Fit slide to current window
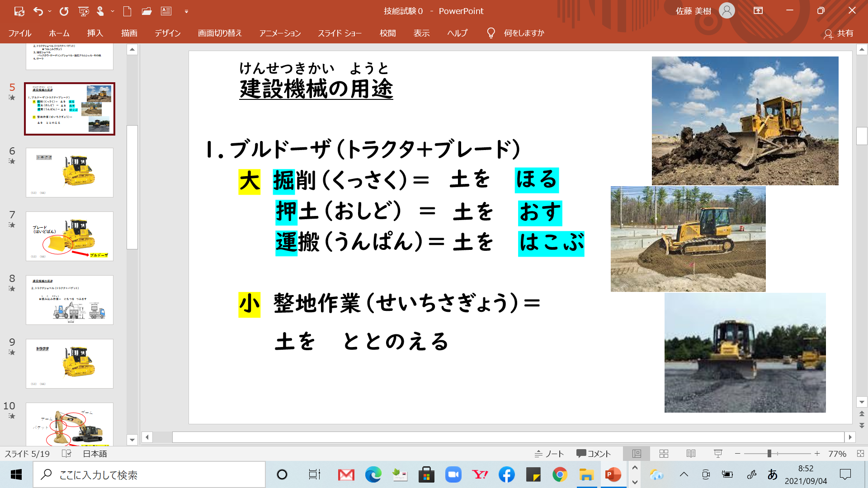Viewport: 868px width, 488px height. [860, 454]
